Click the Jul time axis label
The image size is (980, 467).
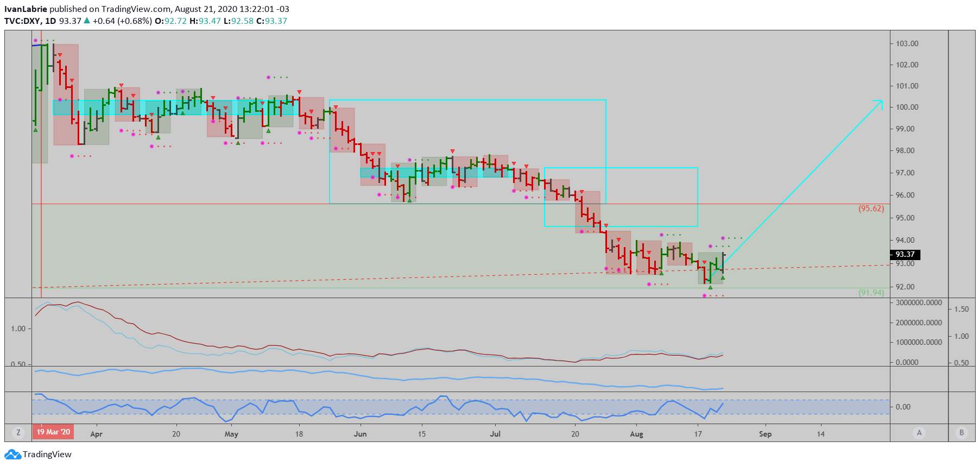tap(495, 434)
